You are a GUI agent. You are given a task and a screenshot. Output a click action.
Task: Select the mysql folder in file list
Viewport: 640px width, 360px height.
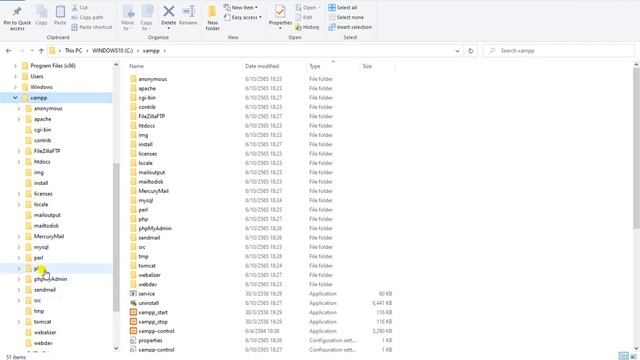coord(146,200)
